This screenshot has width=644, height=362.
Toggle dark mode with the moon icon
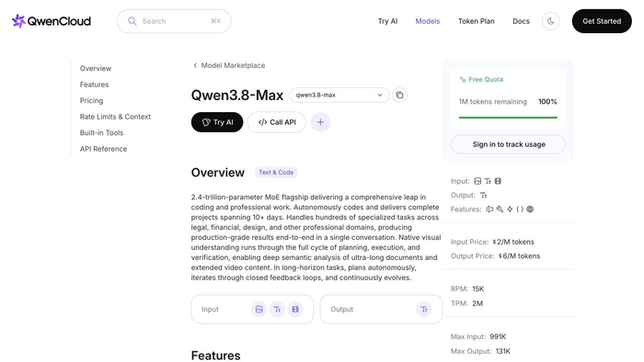[x=551, y=21]
